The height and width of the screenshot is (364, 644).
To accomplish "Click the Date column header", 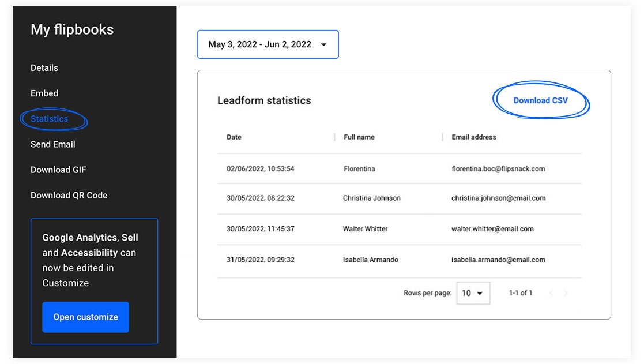I will pyautogui.click(x=234, y=137).
